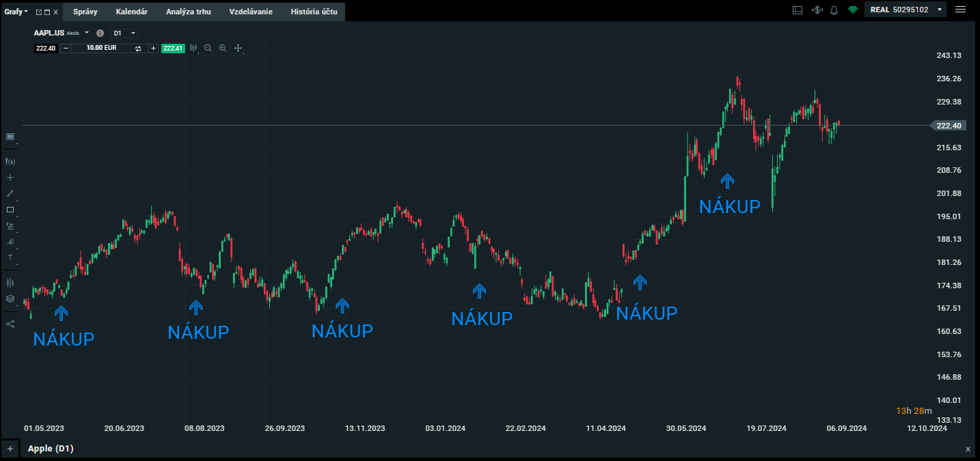Viewport: 980px width, 461px height.
Task: Zoom out the chart with the minus magnifier
Action: (x=208, y=48)
